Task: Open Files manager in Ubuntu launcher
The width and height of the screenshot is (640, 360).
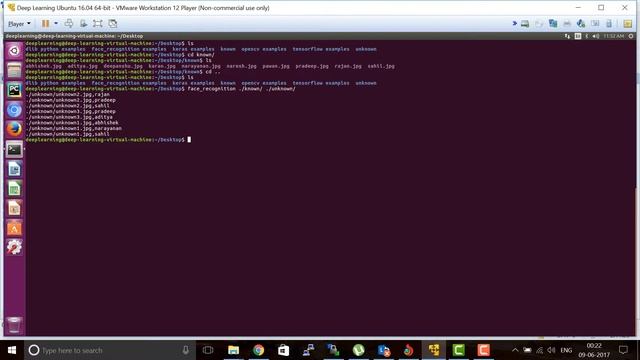Action: [x=14, y=70]
